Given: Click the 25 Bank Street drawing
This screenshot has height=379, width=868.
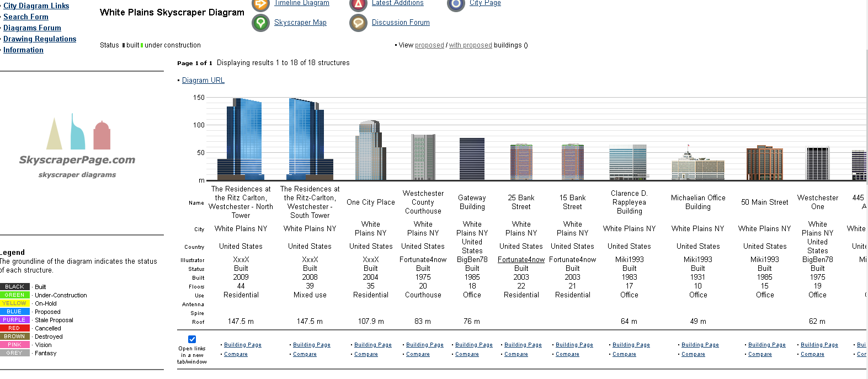Looking at the screenshot, I should 521,162.
